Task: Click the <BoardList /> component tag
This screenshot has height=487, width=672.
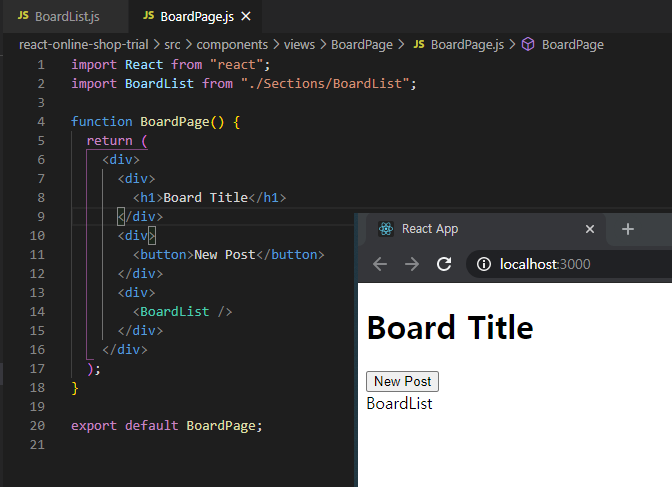Action: point(183,312)
